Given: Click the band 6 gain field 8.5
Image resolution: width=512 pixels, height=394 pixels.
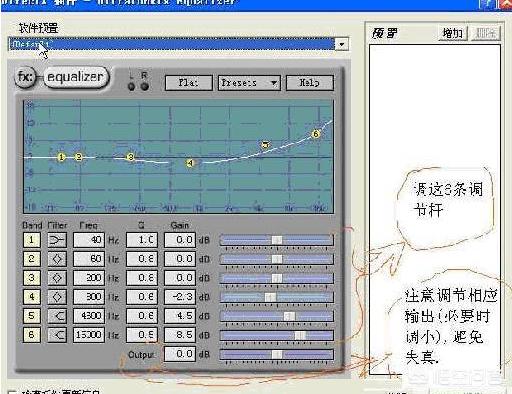Looking at the screenshot, I should [x=180, y=335].
